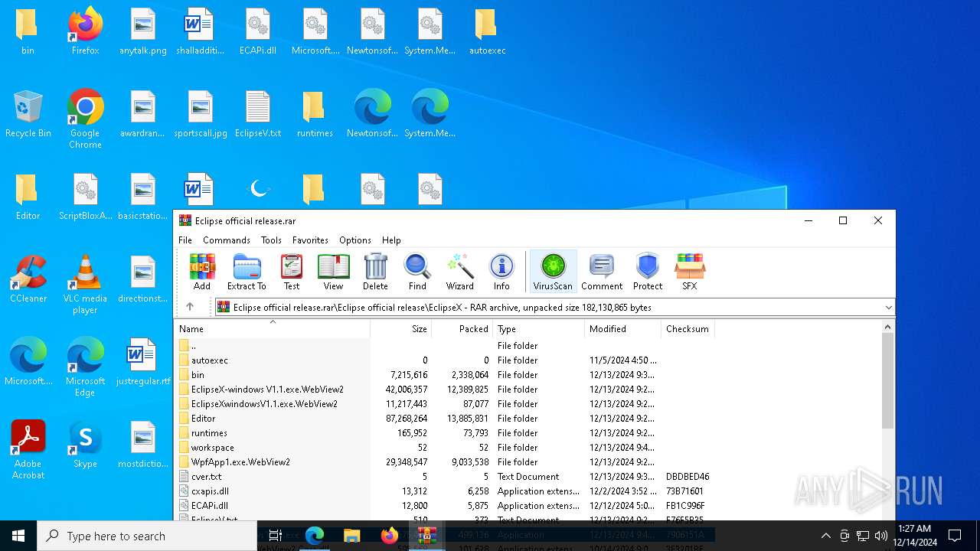Click the taskbar search box

click(x=147, y=536)
